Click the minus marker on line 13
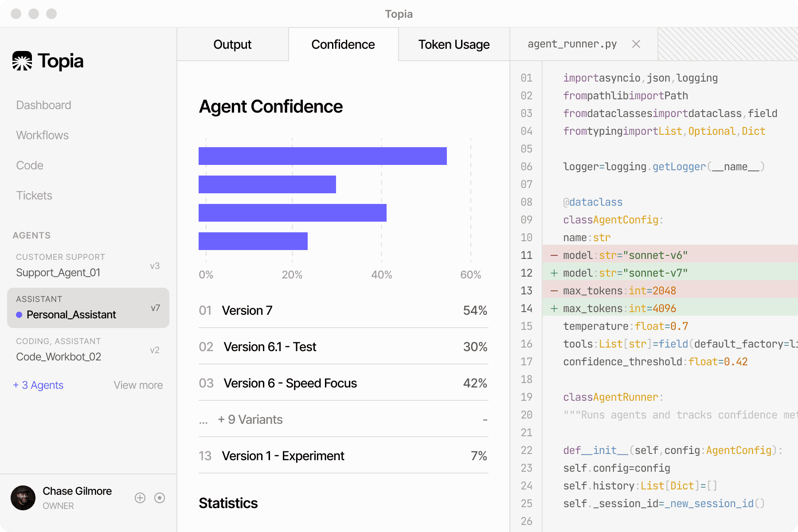The width and height of the screenshot is (798, 532). pyautogui.click(x=554, y=291)
